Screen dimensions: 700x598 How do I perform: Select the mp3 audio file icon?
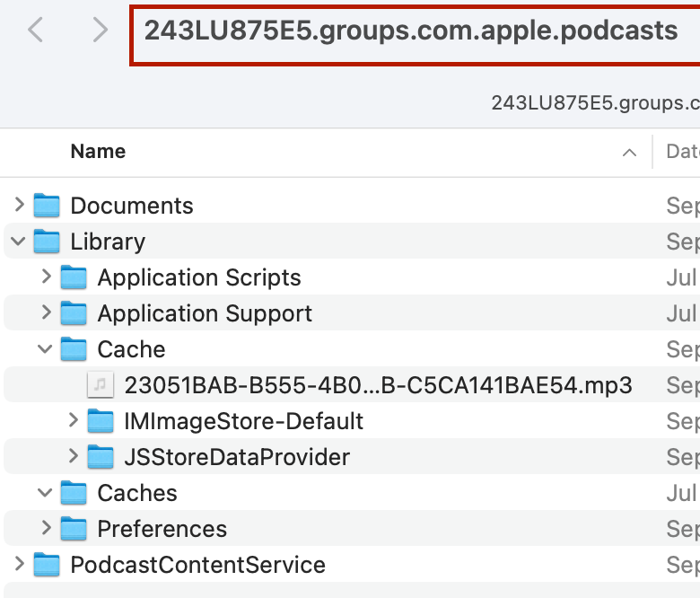(x=101, y=384)
